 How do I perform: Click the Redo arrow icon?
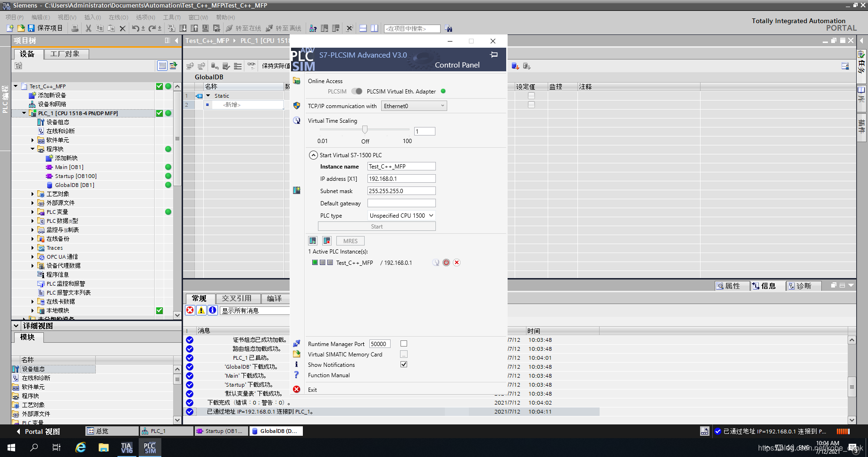click(x=152, y=28)
